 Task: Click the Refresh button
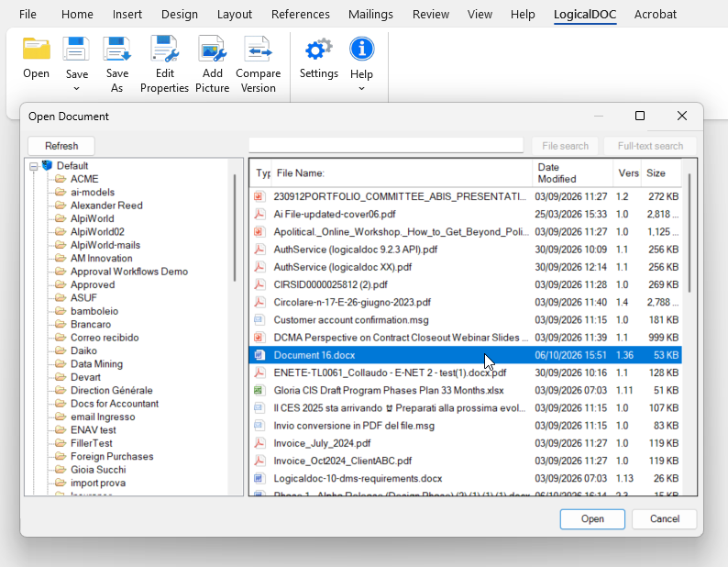pyautogui.click(x=61, y=146)
